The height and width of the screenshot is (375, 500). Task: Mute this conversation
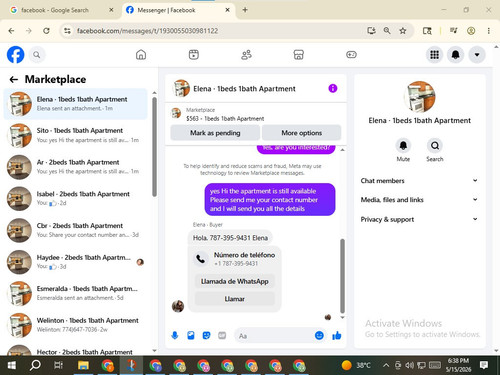[403, 146]
